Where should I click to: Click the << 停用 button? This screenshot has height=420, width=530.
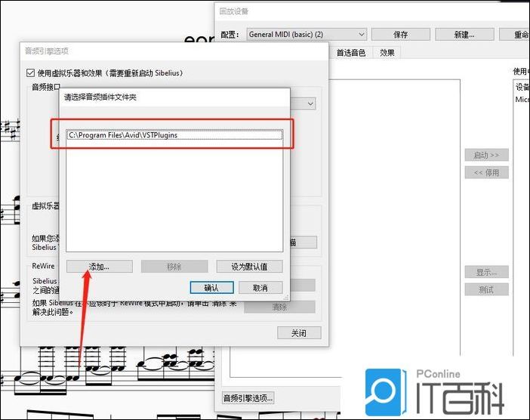(x=486, y=172)
